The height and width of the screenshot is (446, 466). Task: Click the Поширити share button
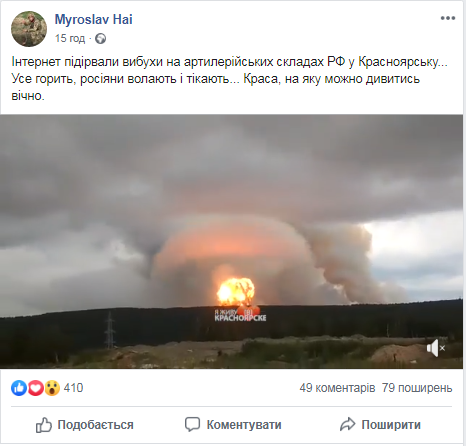380,425
